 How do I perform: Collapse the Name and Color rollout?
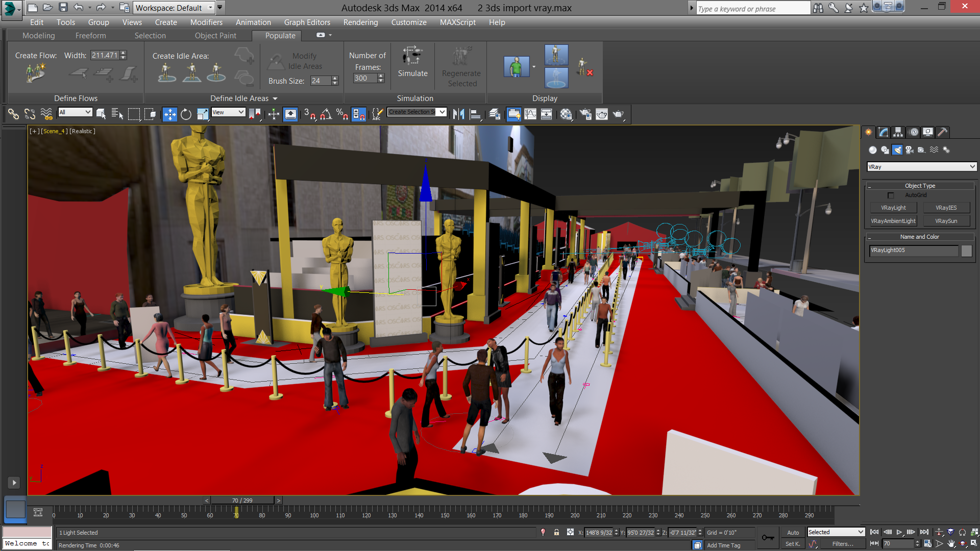tap(920, 237)
